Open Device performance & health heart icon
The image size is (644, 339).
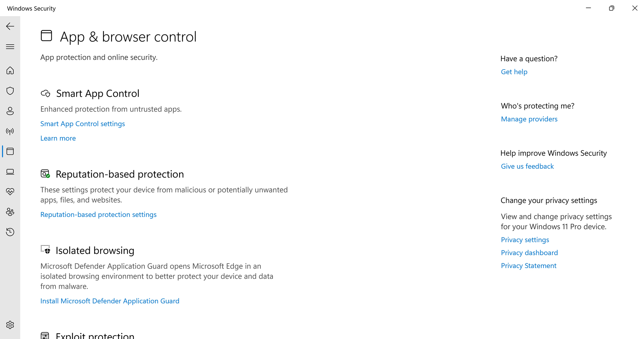[x=10, y=192]
